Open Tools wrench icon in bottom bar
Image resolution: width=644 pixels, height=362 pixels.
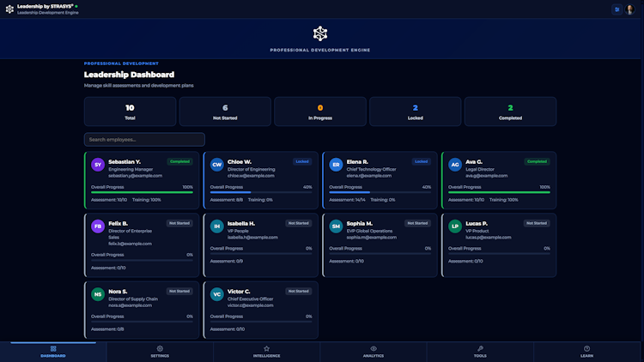(480, 348)
